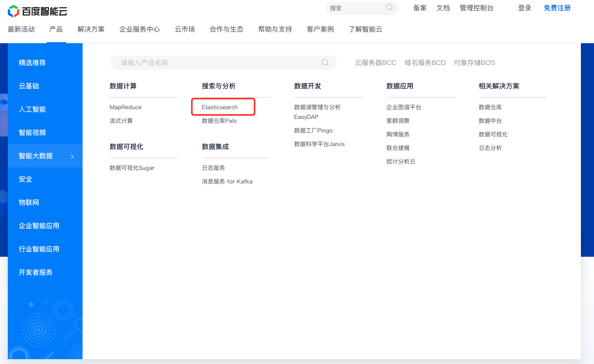Click the 数据开发 category heading
The width and height of the screenshot is (594, 364).
(x=307, y=86)
